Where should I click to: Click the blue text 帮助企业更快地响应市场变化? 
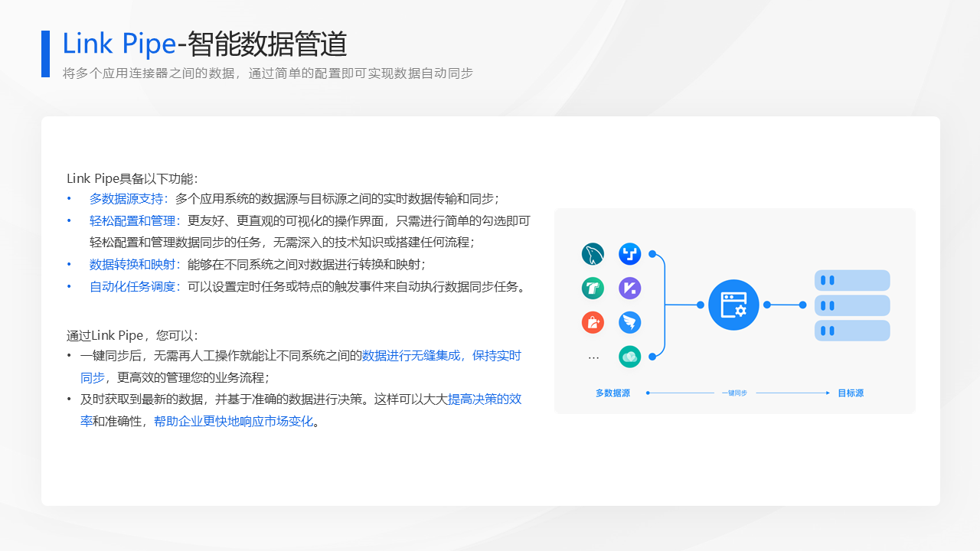(234, 422)
